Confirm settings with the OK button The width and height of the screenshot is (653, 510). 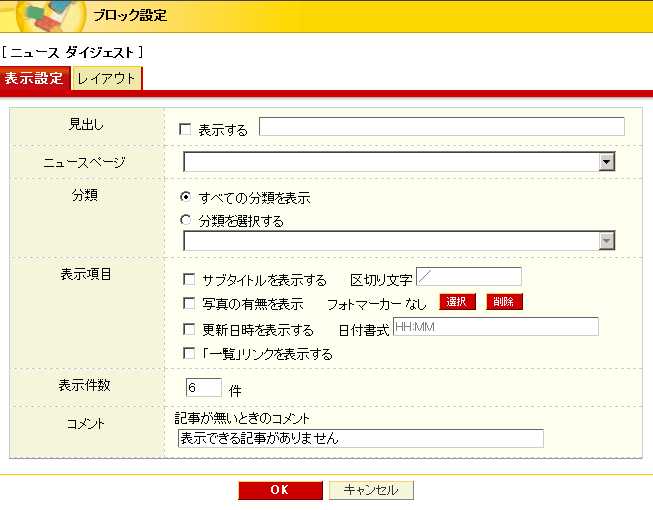click(x=280, y=490)
